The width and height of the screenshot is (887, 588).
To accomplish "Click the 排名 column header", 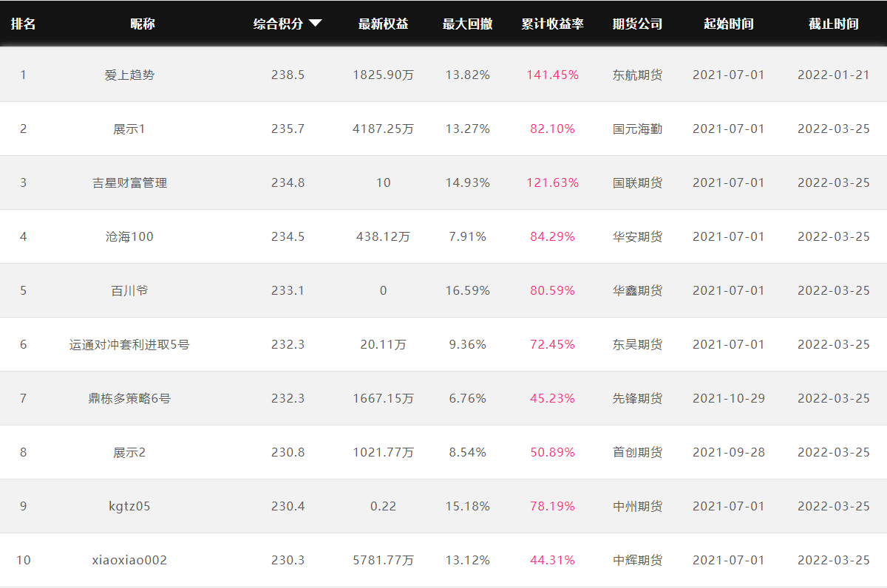I will coord(23,24).
